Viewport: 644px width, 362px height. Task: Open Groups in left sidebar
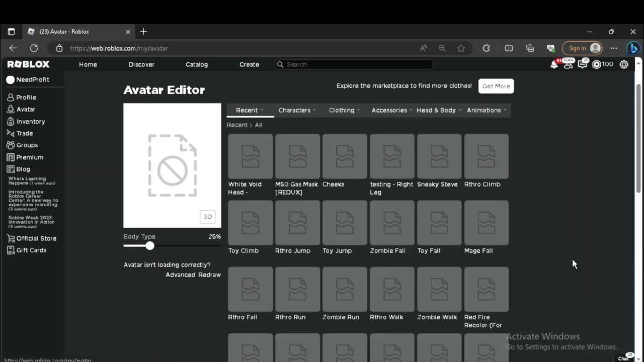(22, 145)
